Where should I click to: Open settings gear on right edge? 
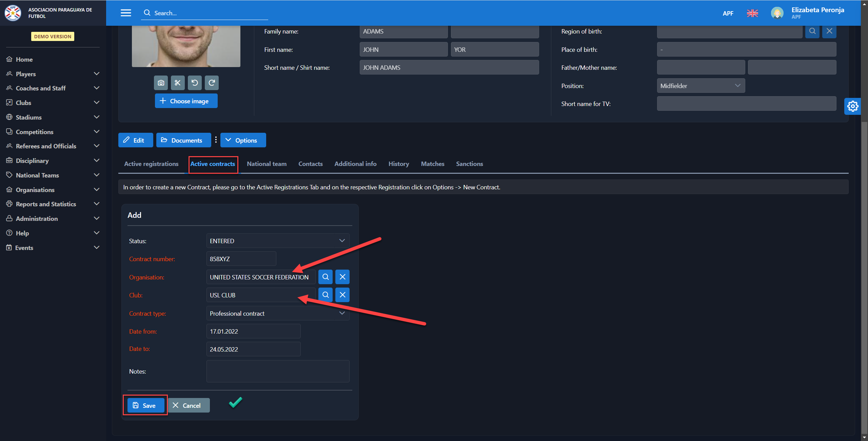(852, 106)
